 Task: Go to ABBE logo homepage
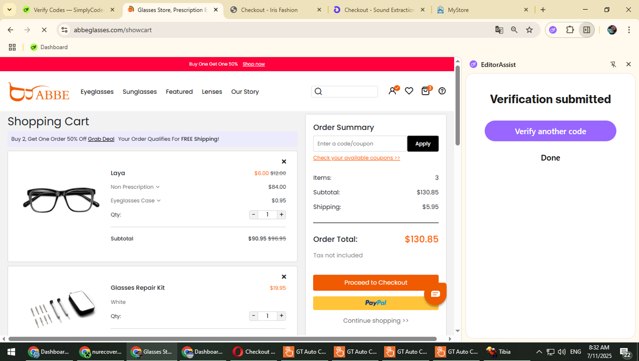pos(39,92)
